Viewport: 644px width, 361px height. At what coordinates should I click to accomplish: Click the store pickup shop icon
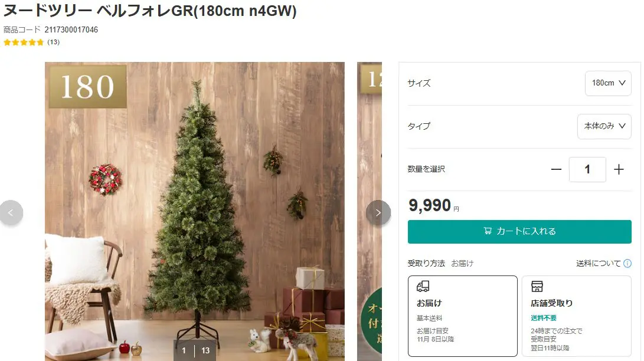tap(537, 286)
